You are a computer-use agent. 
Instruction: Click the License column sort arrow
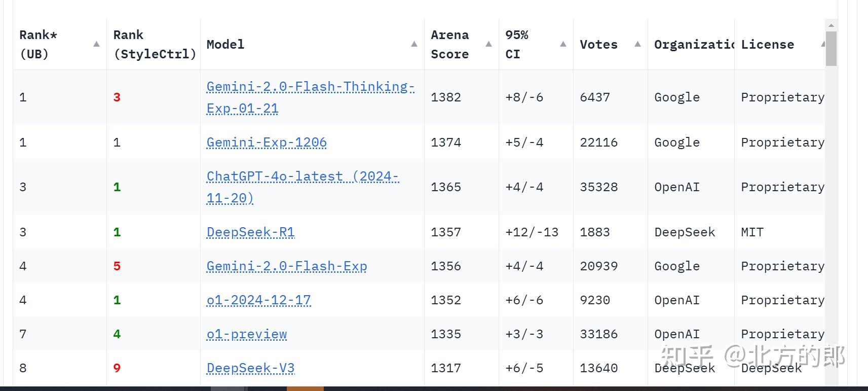click(x=822, y=44)
